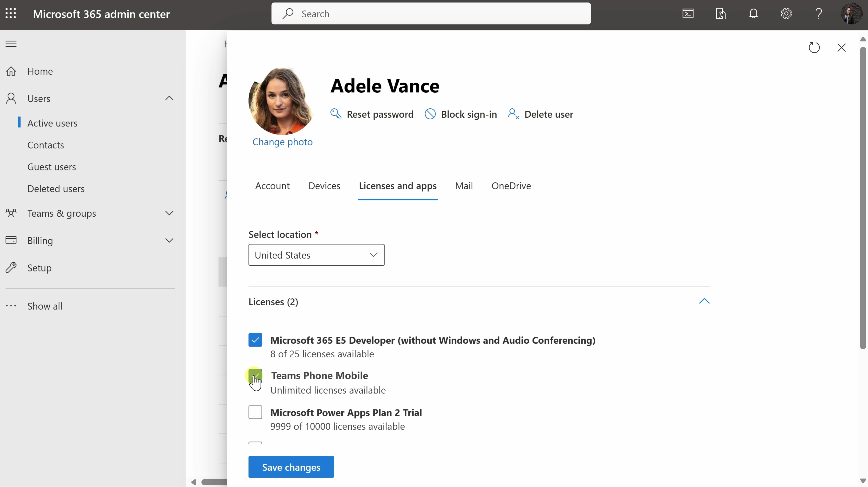868x487 pixels.
Task: Click the Reset password key icon
Action: click(x=336, y=114)
